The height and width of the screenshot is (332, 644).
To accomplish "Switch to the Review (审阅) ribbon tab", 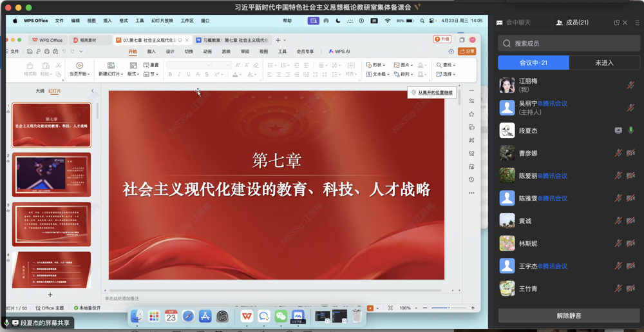I will pos(245,52).
